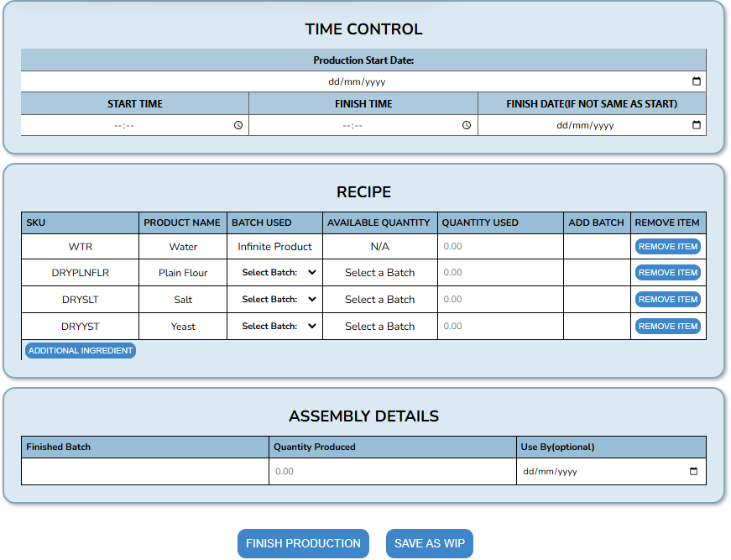Delete Yeast using Remove Item button
731x560 pixels.
(667, 327)
